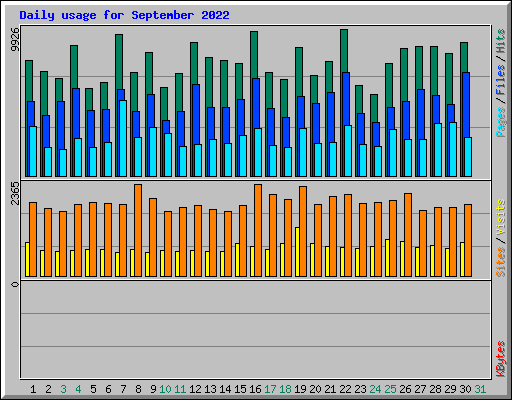Click the yellow Visits bar for day 25
Image resolution: width=512 pixels, height=400 pixels.
pyautogui.click(x=387, y=258)
